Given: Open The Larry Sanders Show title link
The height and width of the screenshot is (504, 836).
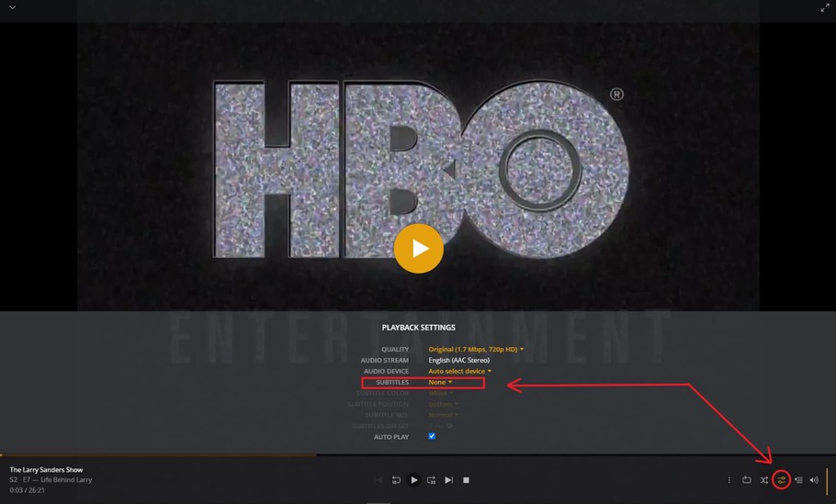Looking at the screenshot, I should [x=46, y=469].
